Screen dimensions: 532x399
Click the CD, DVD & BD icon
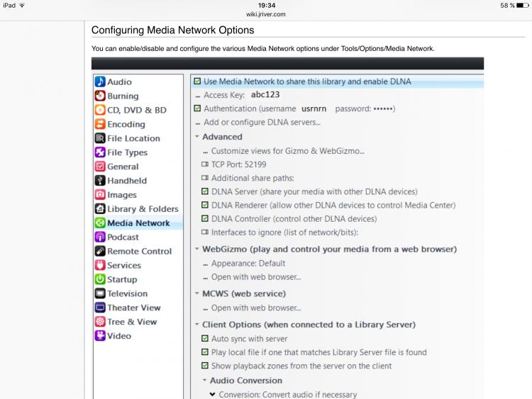tap(100, 110)
